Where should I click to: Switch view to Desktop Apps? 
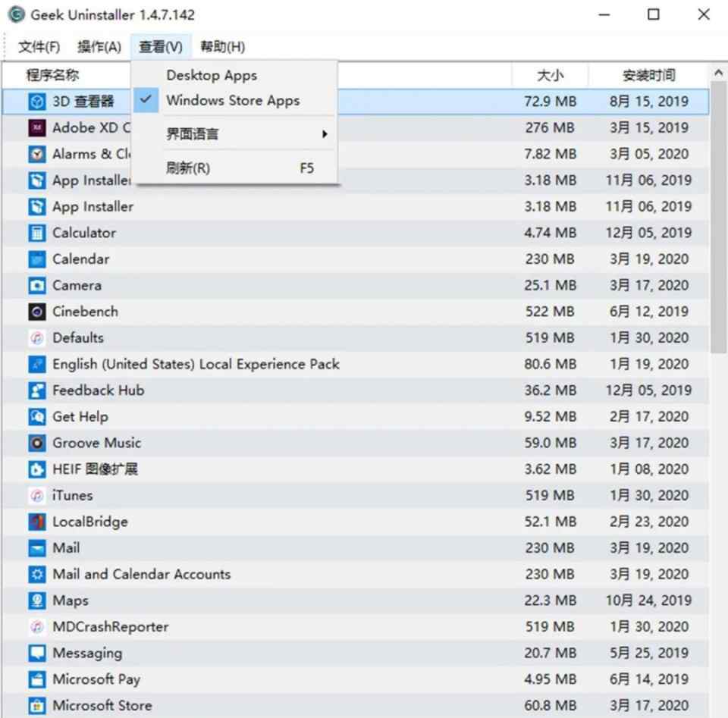click(x=212, y=75)
